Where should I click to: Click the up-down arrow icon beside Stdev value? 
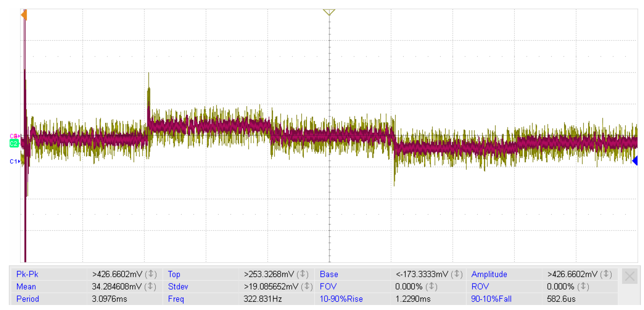(x=307, y=286)
